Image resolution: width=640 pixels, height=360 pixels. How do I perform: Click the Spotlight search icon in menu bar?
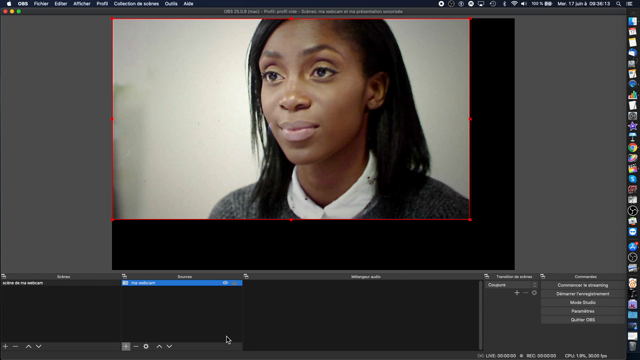(x=618, y=4)
